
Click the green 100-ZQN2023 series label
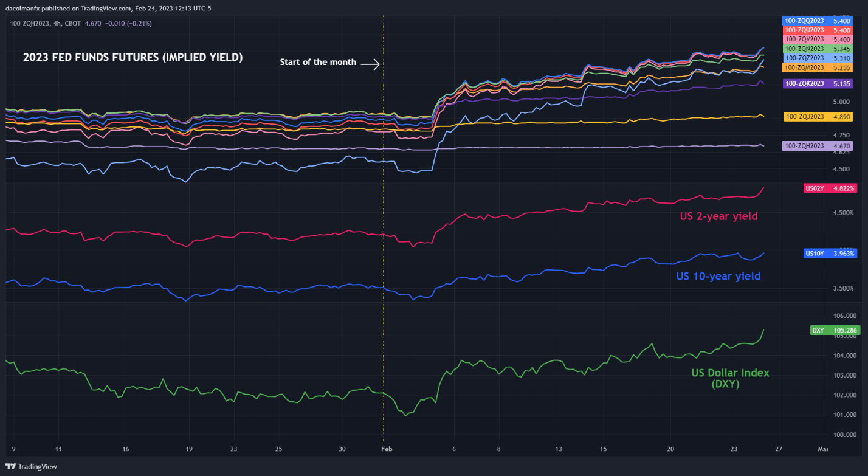(817, 49)
